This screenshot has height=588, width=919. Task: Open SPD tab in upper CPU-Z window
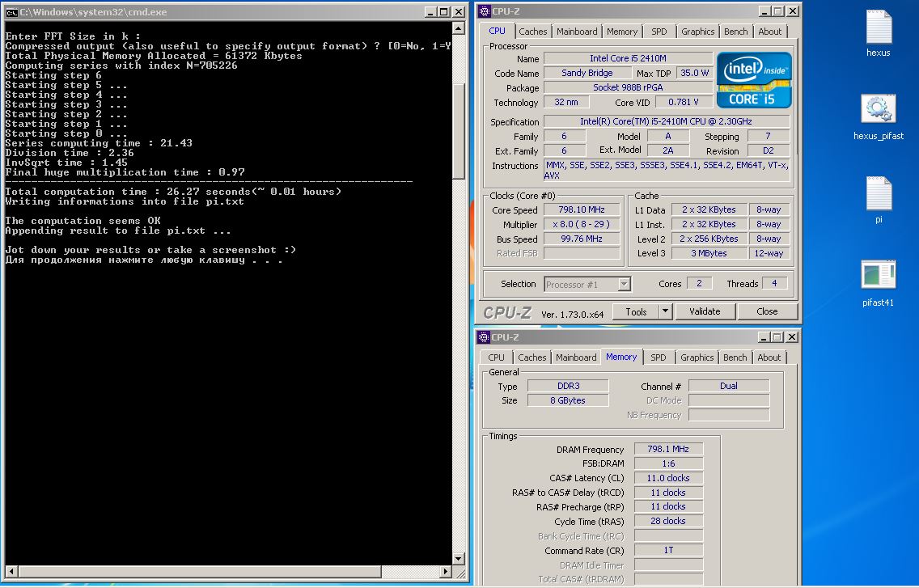pyautogui.click(x=659, y=32)
